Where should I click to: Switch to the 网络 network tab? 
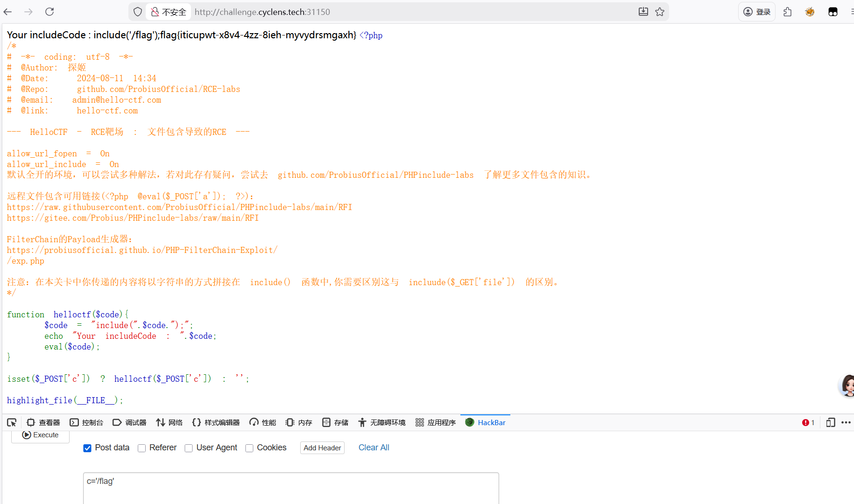[x=169, y=422]
